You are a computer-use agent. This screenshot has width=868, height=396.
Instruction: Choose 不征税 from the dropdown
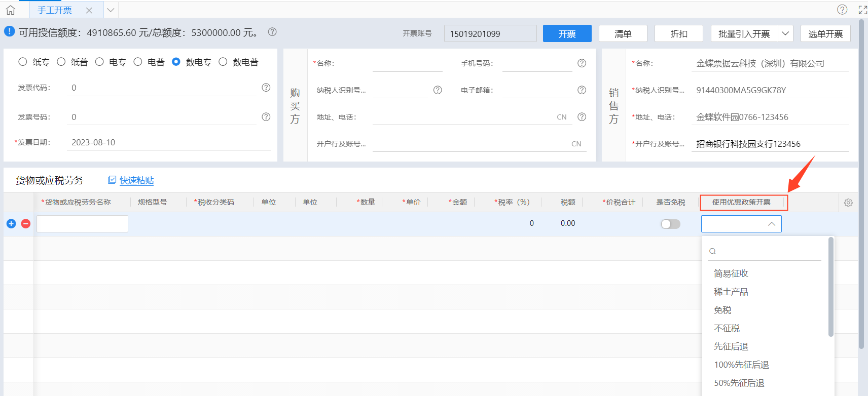point(727,328)
